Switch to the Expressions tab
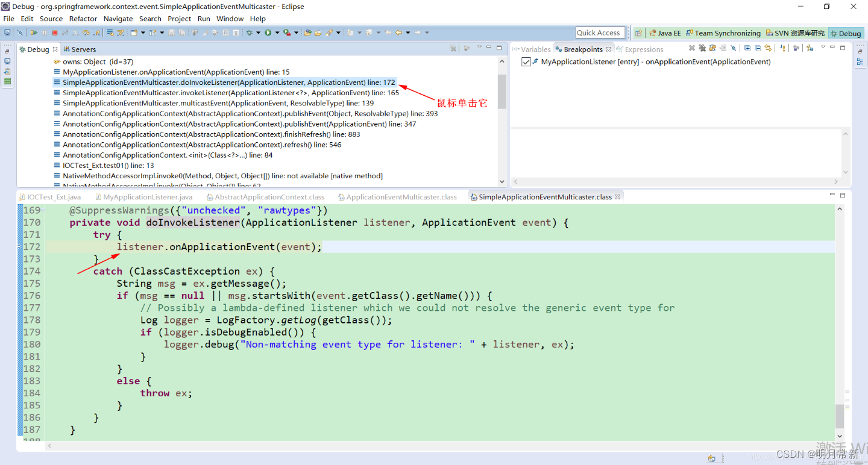The height and width of the screenshot is (465, 868). pos(640,49)
